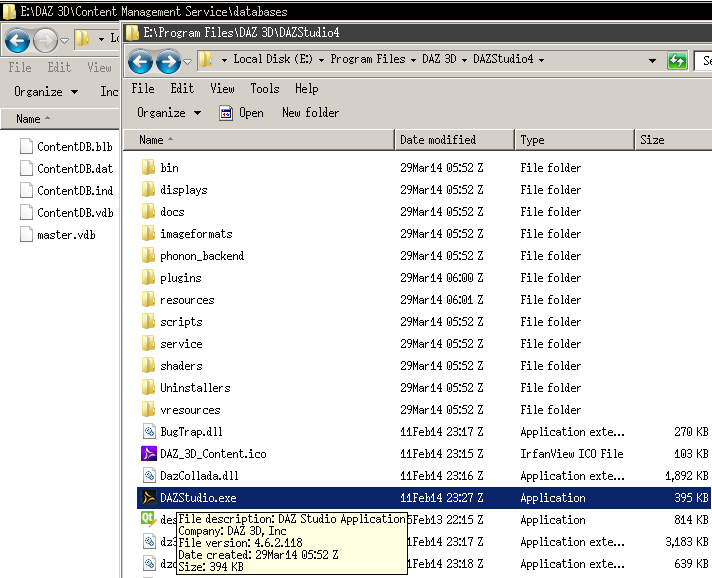Click the DazCollada.dll file icon
Screen dimensions: 712x578
click(149, 475)
